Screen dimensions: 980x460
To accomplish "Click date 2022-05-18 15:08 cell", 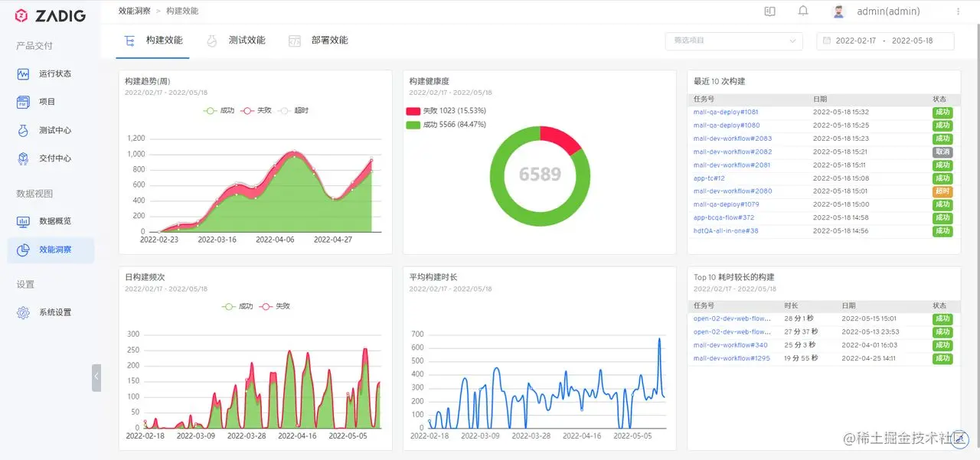I will (x=841, y=178).
